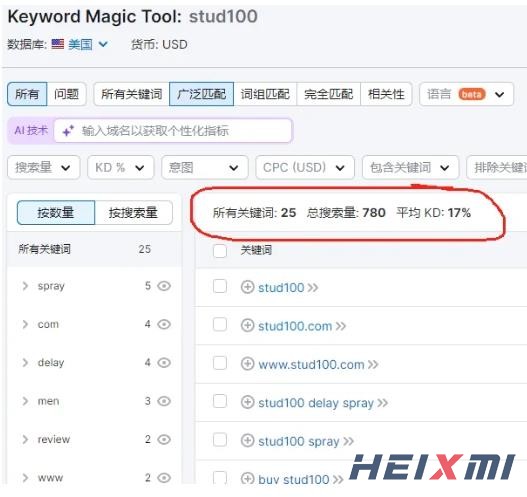Toggle eye icon for review group
This screenshot has height=497, width=527.
coord(164,439)
